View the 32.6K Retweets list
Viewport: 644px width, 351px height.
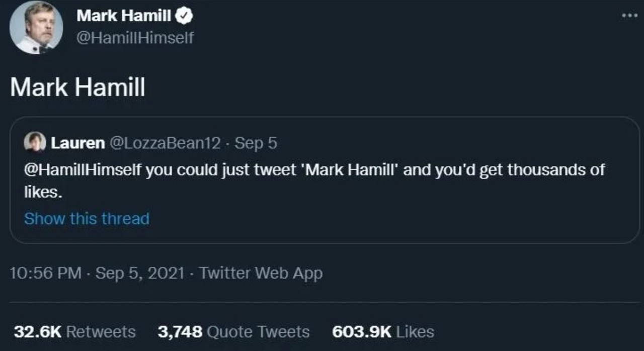[x=74, y=332]
